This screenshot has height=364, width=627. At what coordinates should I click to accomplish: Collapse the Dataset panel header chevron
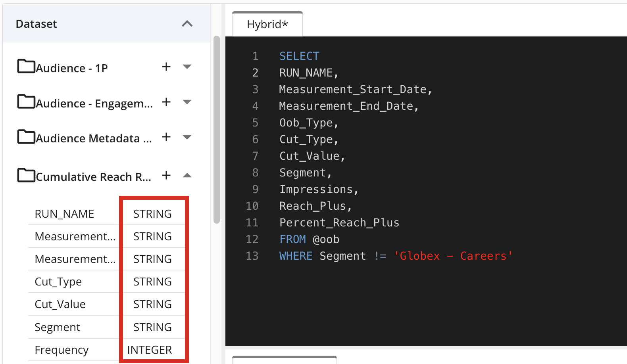(x=187, y=24)
